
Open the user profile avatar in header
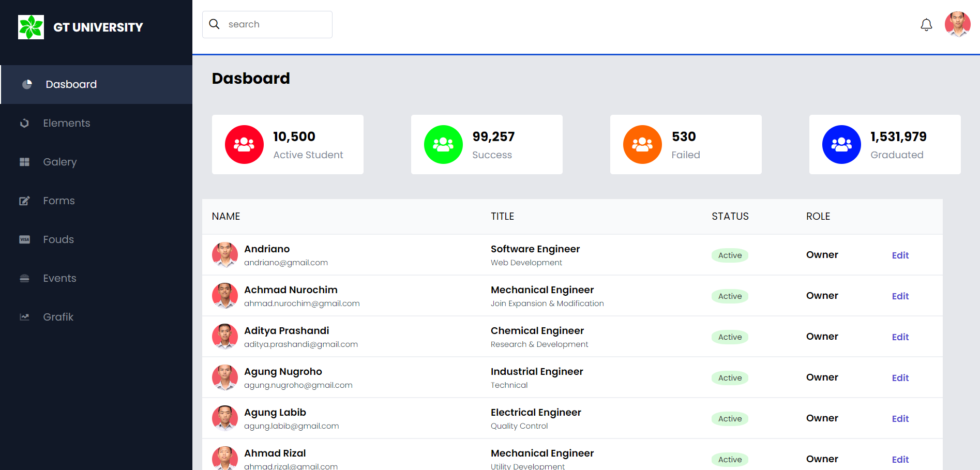tap(957, 24)
